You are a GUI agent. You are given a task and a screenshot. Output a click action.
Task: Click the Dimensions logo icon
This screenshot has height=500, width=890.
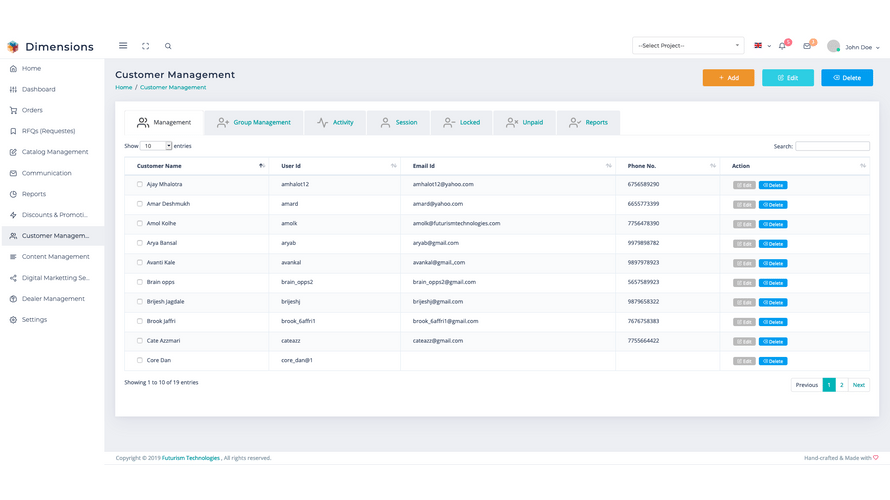click(x=13, y=47)
